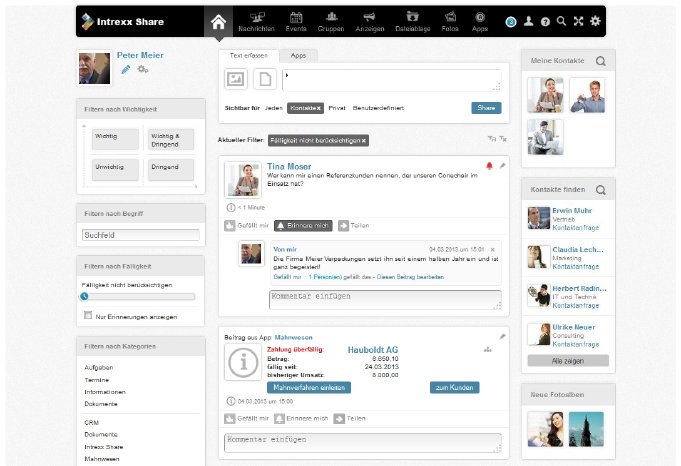Open the help question mark icon
Image resolution: width=681 pixels, height=466 pixels.
point(545,22)
